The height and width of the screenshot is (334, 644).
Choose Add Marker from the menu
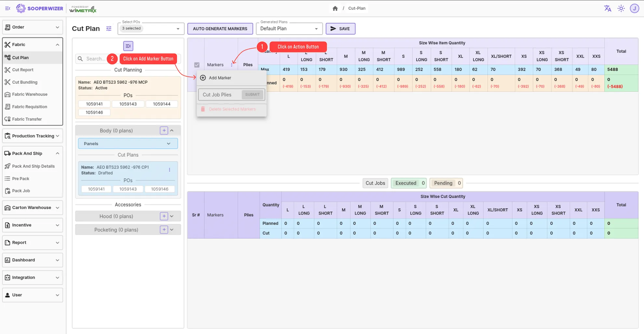click(220, 78)
